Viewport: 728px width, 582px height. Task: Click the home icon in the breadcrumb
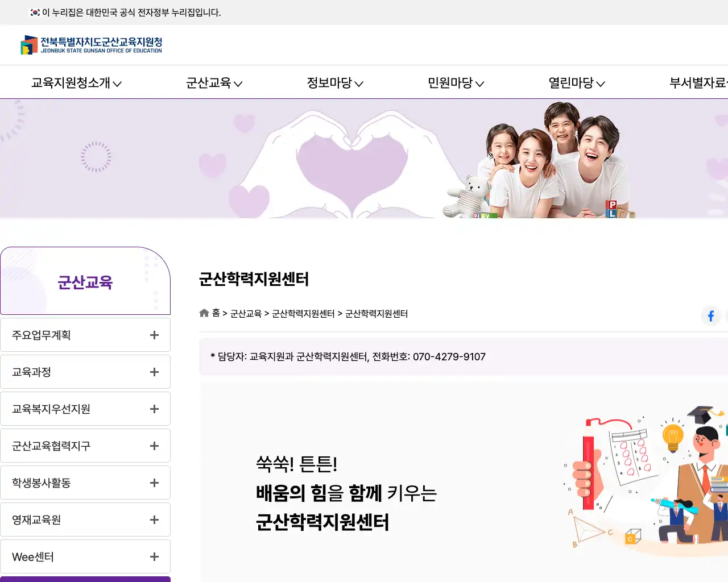pos(204,313)
